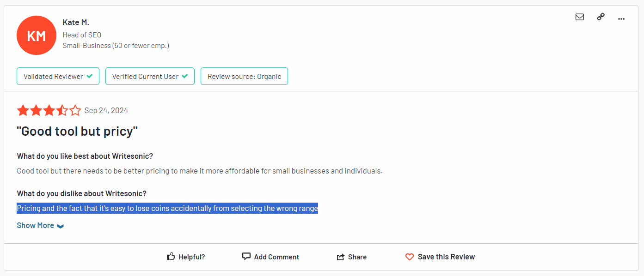The width and height of the screenshot is (644, 276).
Task: Click the Review source: Organic badge
Action: 244,77
